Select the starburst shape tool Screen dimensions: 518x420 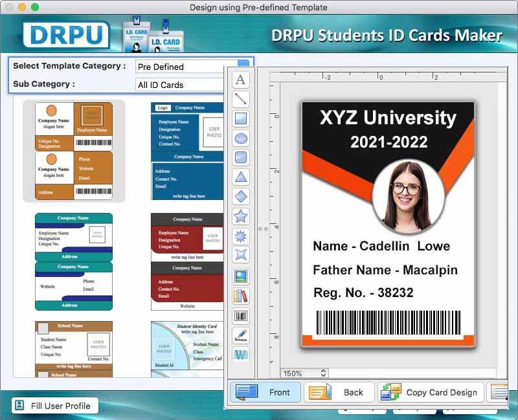tap(240, 236)
